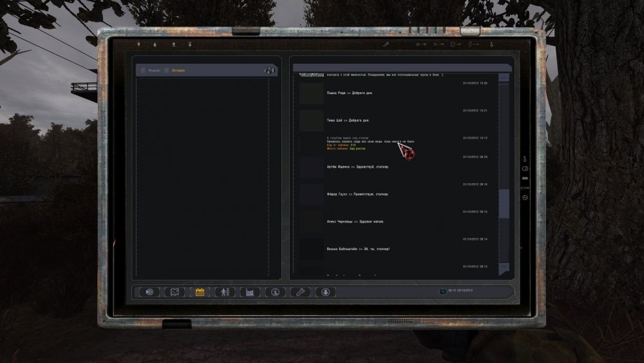Select the yellow calendar diary section icon
The height and width of the screenshot is (363, 644).
200,292
